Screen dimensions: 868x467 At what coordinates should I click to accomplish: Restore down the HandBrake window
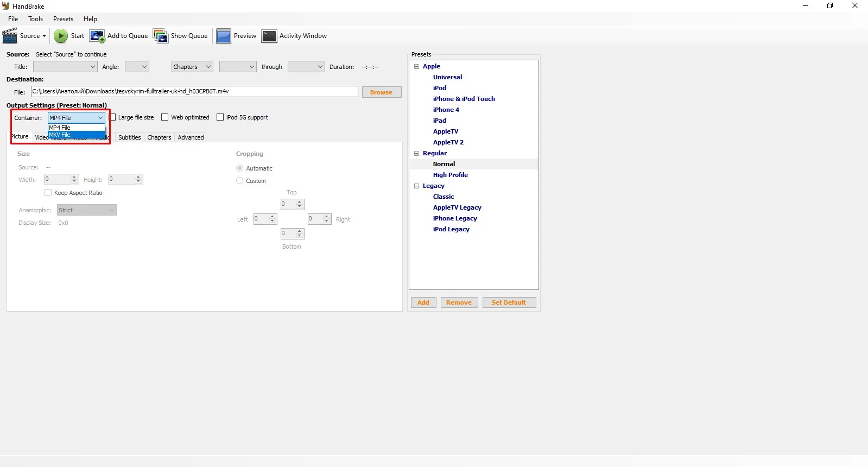pos(830,6)
